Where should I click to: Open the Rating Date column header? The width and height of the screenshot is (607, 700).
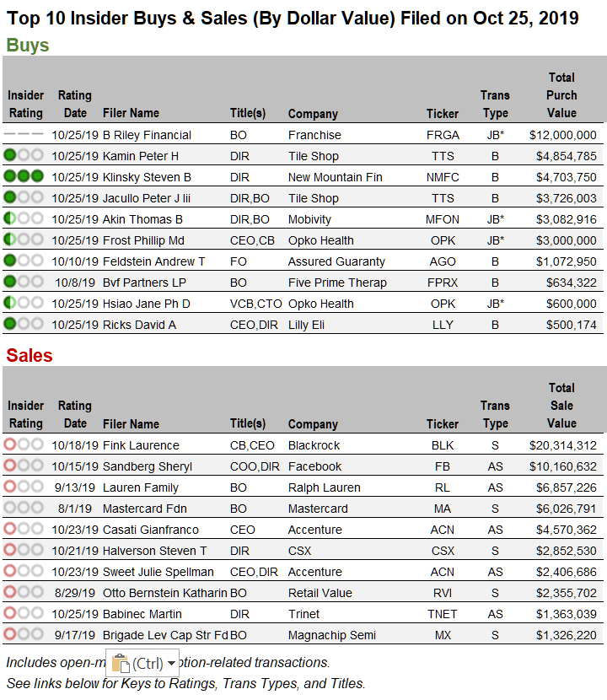coord(74,104)
